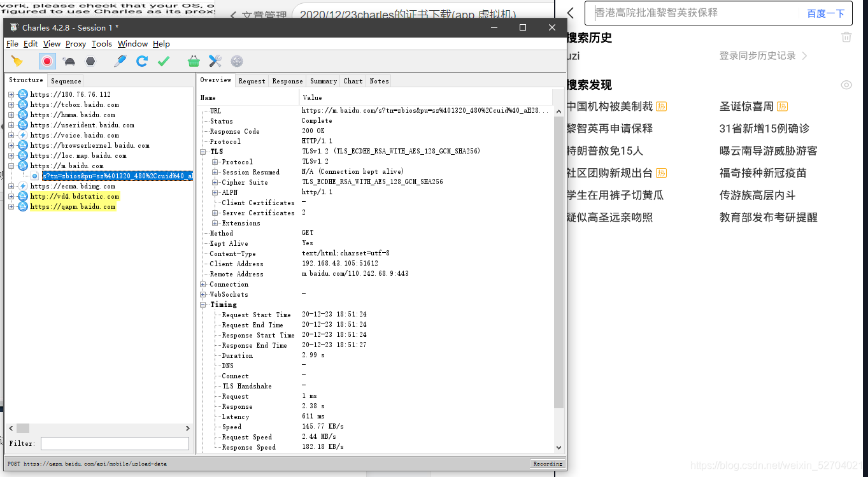Screen dimensions: 868x477
Task: Switch to the Chart tab
Action: tap(353, 81)
